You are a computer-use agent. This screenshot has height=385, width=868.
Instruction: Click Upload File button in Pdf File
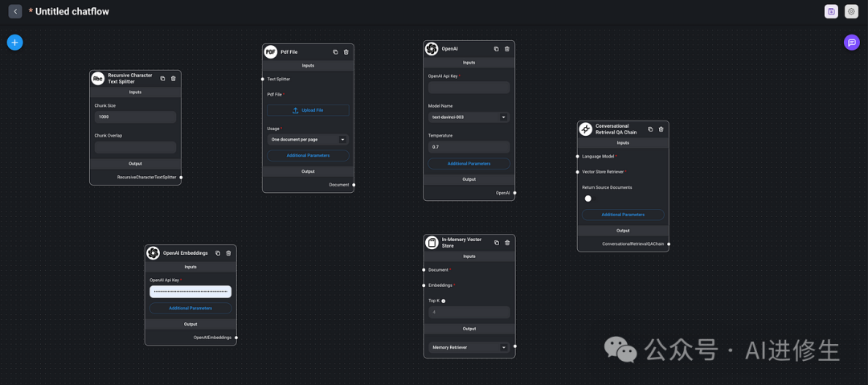308,110
